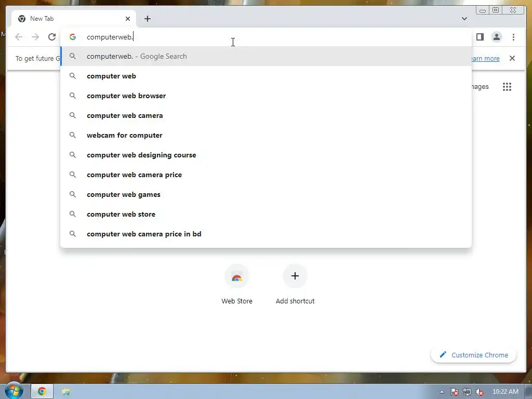532x399 pixels.
Task: Click the Action Center flag tray icon
Action: pyautogui.click(x=454, y=392)
